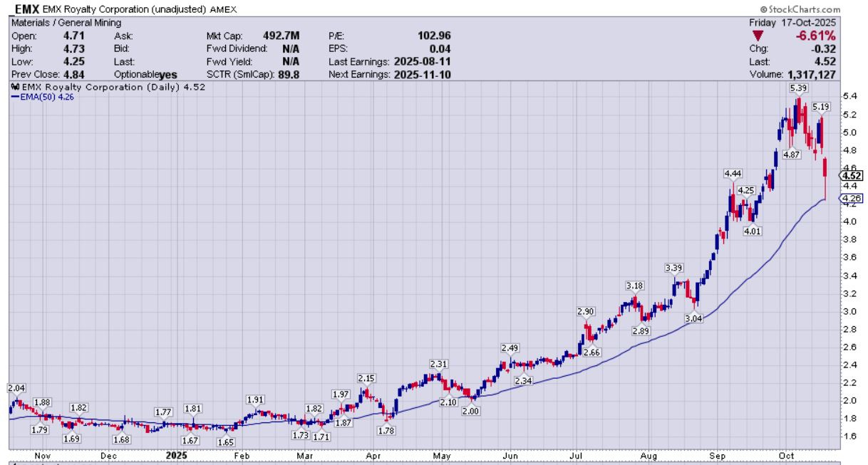
Task: Click the 2.49 price label
Action: 510,348
